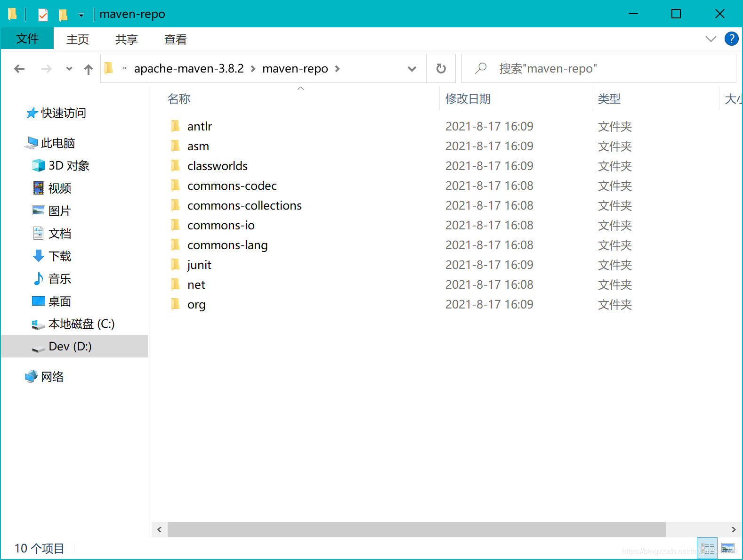Expand hidden path with the double chevron
Viewport: 743px width, 560px height.
[x=125, y=68]
